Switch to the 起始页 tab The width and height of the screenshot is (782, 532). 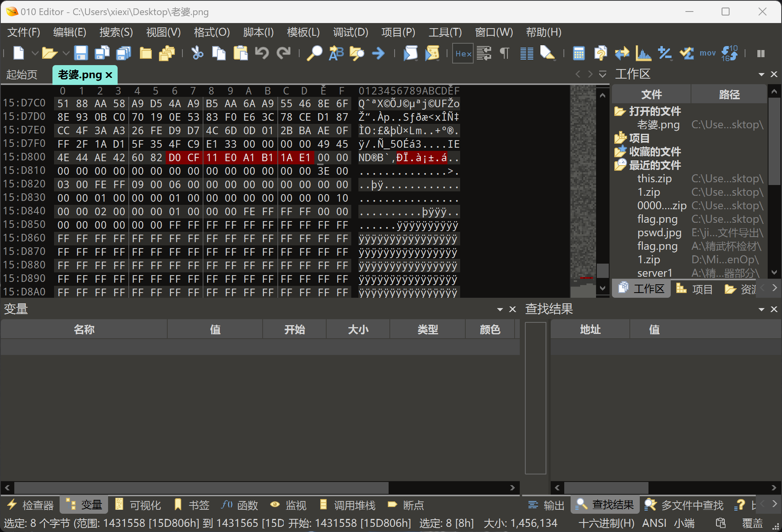pos(21,75)
